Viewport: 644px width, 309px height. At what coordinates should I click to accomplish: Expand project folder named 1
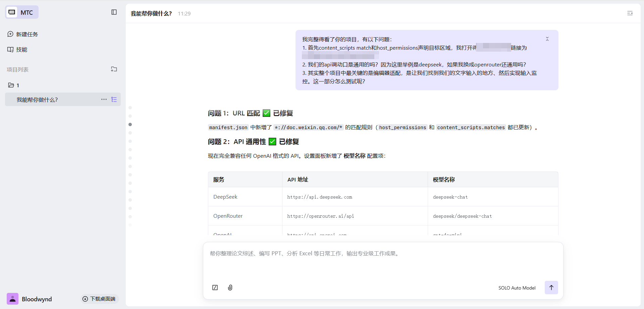coord(14,85)
